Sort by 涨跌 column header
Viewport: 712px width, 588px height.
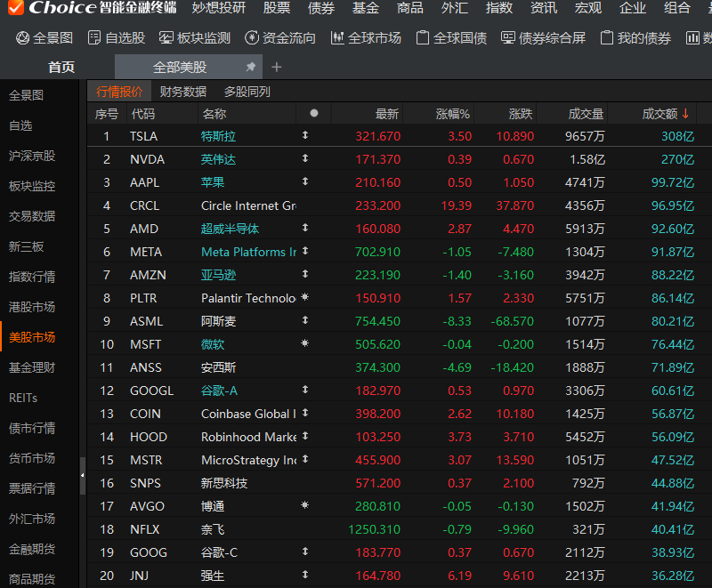(521, 114)
